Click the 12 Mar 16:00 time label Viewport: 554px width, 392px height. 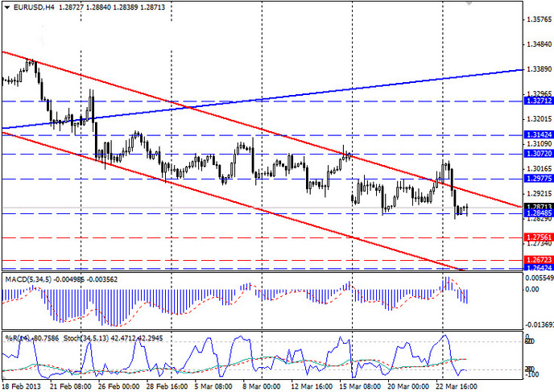coord(312,386)
